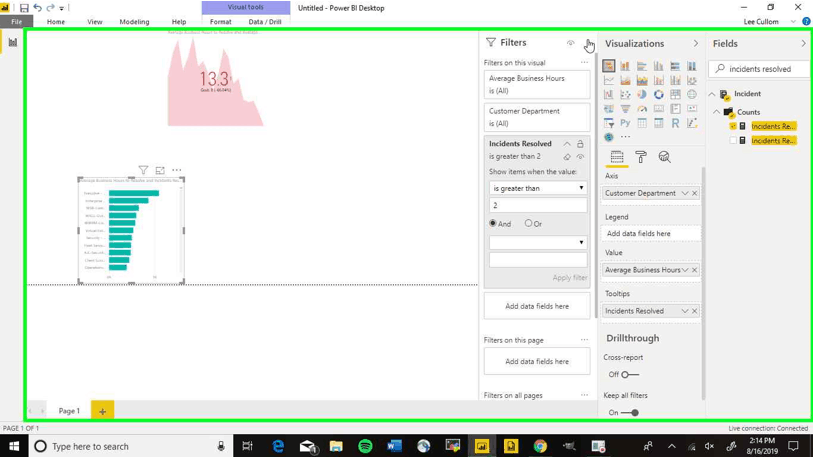Choose the Stacked area chart visualization
This screenshot has height=459, width=815.
[642, 81]
